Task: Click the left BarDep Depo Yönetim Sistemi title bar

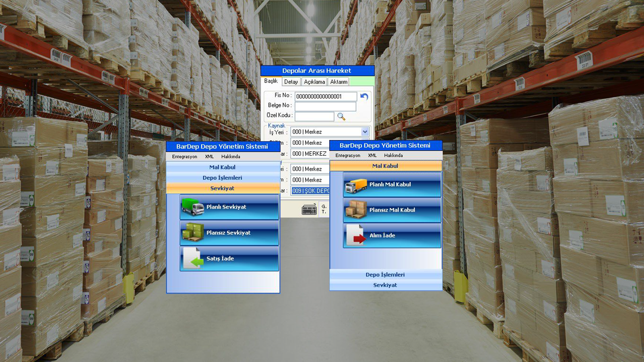Action: coord(223,146)
